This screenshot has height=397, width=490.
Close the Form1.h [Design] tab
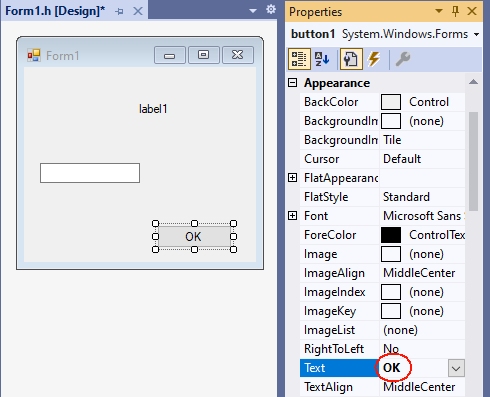[x=138, y=11]
